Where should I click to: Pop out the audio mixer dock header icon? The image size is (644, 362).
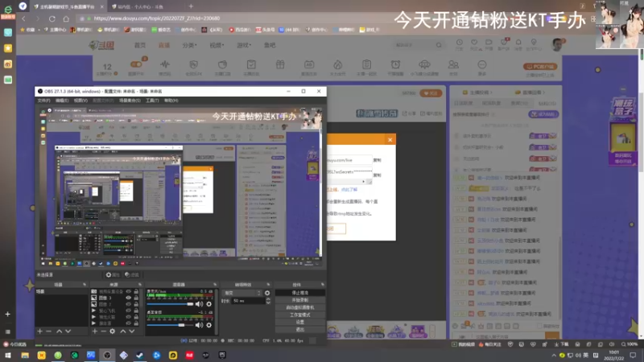point(215,285)
